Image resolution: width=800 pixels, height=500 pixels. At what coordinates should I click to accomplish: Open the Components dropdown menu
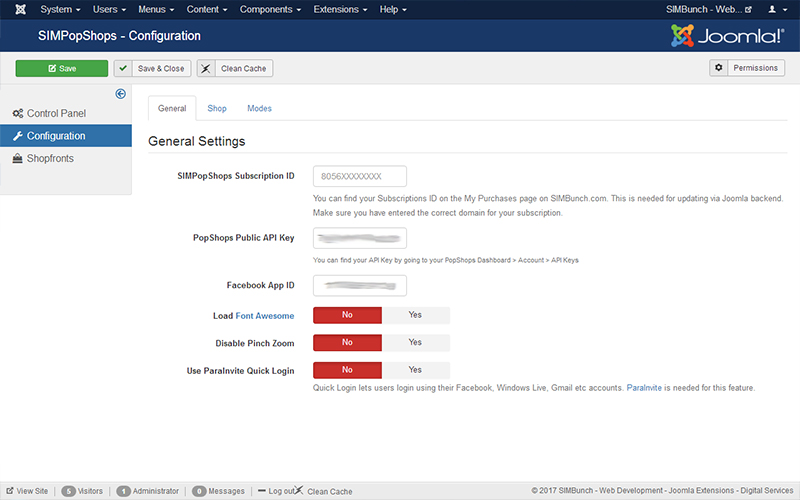[x=270, y=9]
